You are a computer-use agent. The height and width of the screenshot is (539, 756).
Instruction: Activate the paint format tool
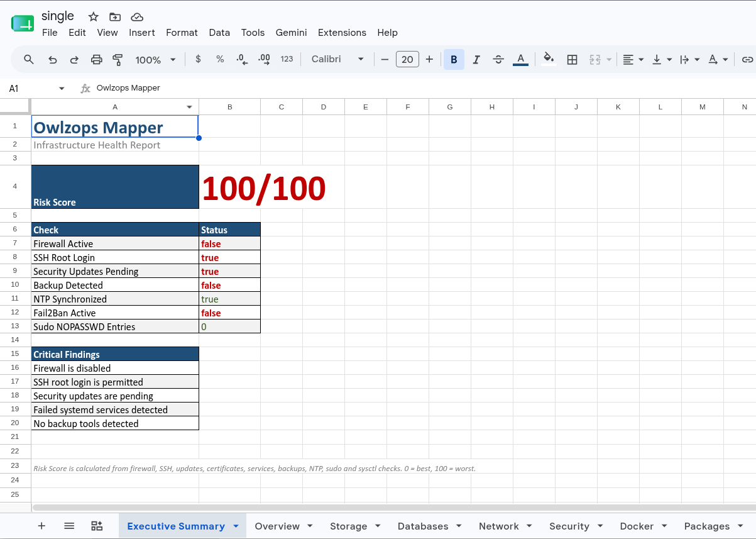118,60
